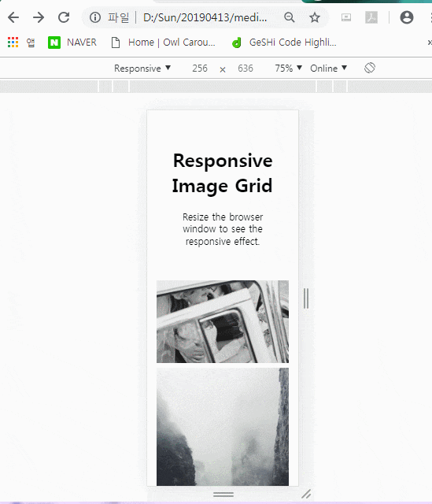The image size is (432, 504).
Task: Open the user profile avatar
Action: point(407,17)
